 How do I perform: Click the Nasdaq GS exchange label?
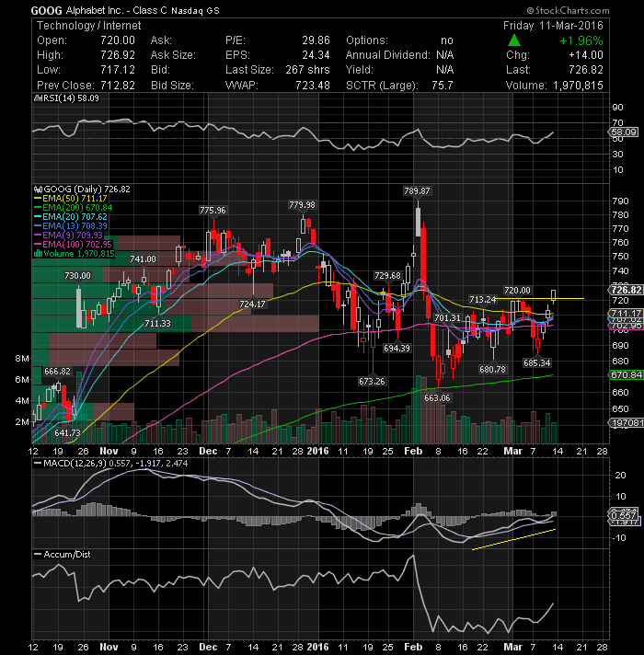coord(195,11)
